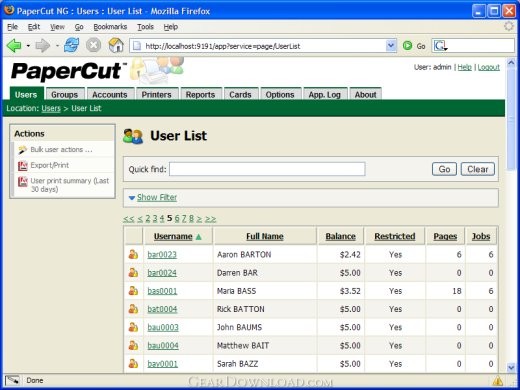Switch to the Groups tab

click(65, 94)
